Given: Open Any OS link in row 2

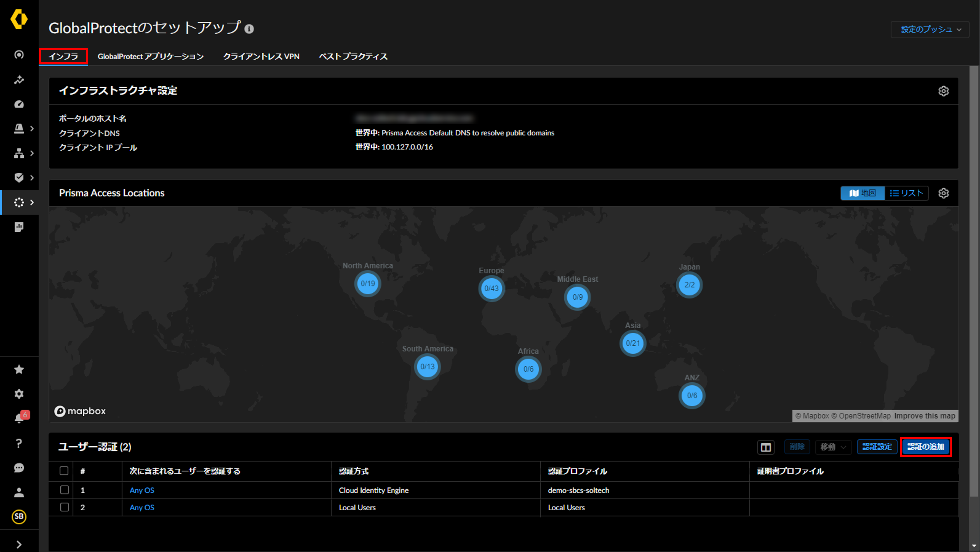Looking at the screenshot, I should [142, 508].
